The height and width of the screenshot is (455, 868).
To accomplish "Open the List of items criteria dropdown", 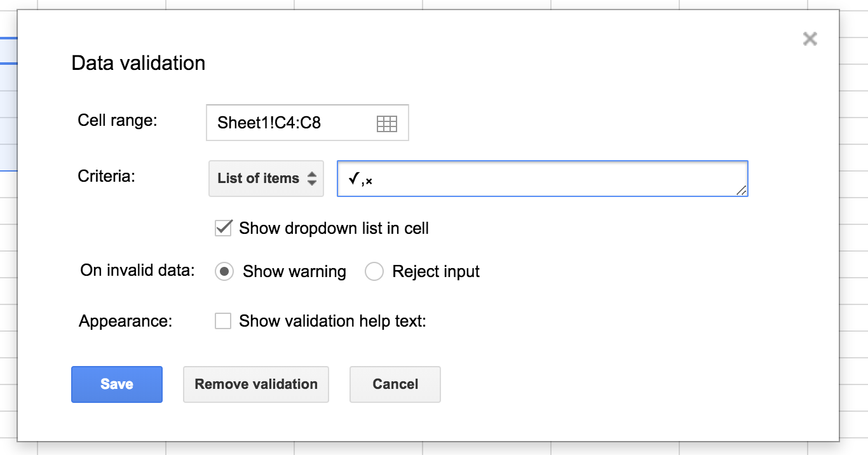I will (x=266, y=179).
